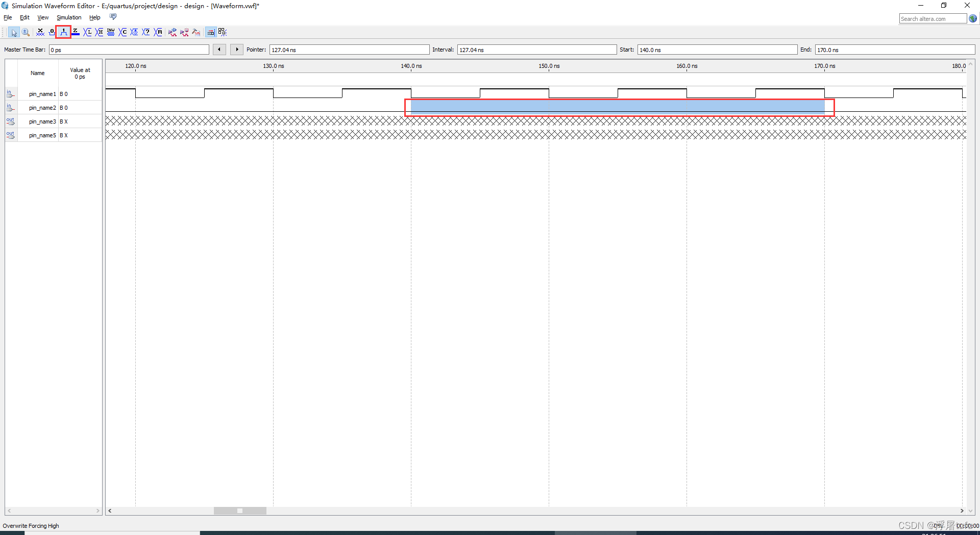The height and width of the screenshot is (535, 980).
Task: Click name panel scrollbar left arrow
Action: click(x=9, y=510)
